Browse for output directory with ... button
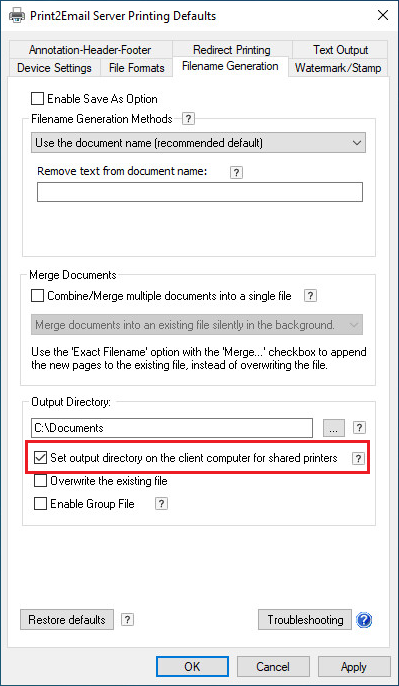Screen dimensions: 399x686 (x=334, y=428)
